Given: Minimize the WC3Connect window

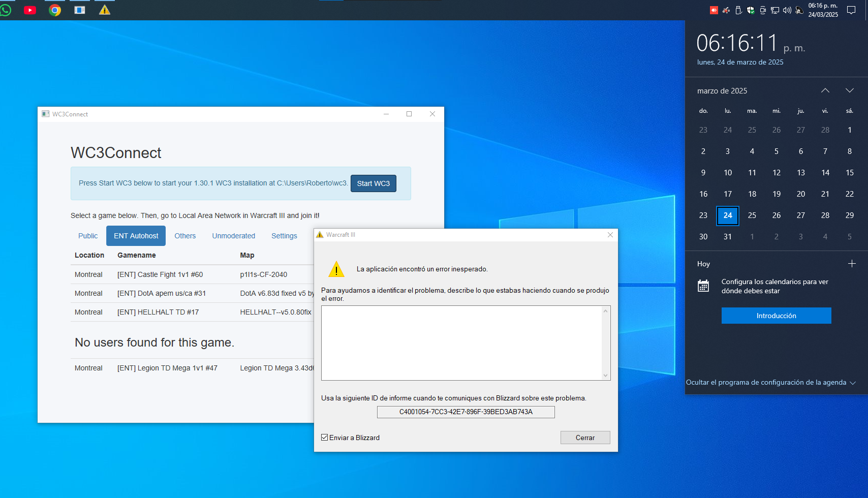Looking at the screenshot, I should [x=386, y=114].
